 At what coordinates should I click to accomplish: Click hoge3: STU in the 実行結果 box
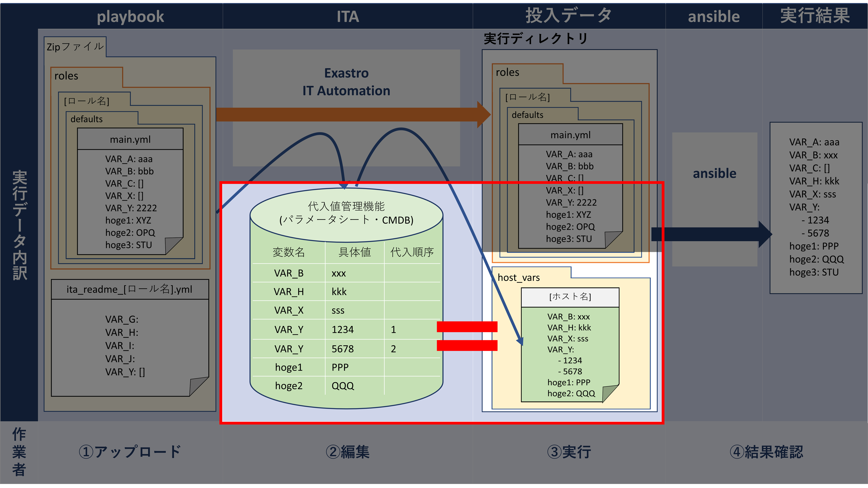click(x=814, y=272)
